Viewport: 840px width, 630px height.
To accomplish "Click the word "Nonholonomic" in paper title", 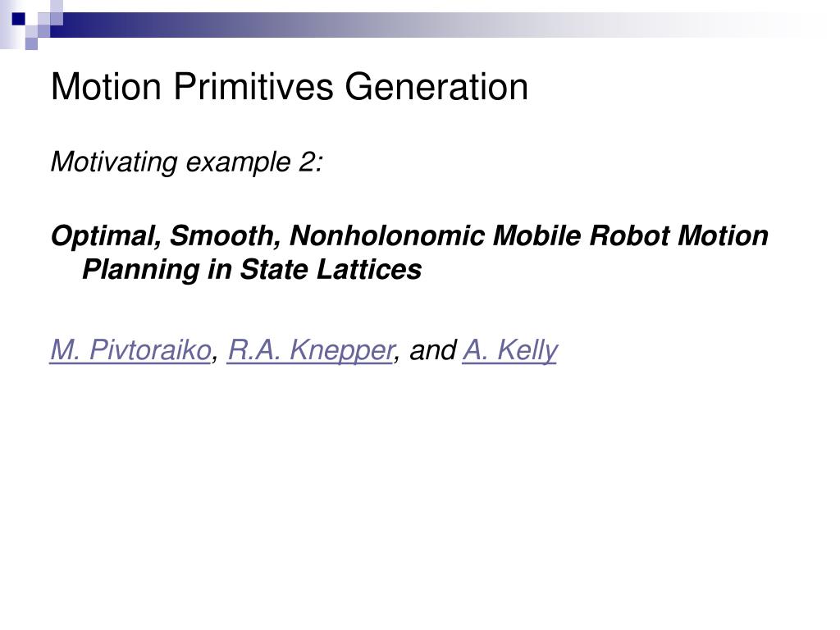I will click(x=387, y=236).
